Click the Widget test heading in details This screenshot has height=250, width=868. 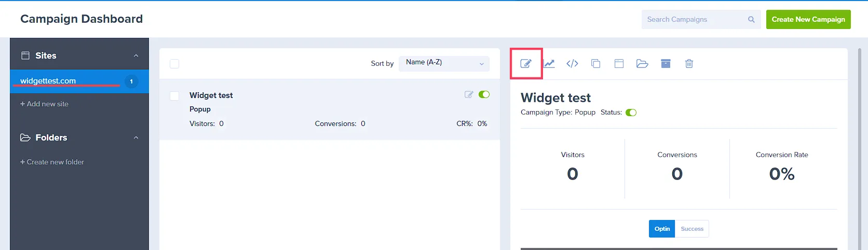(555, 98)
